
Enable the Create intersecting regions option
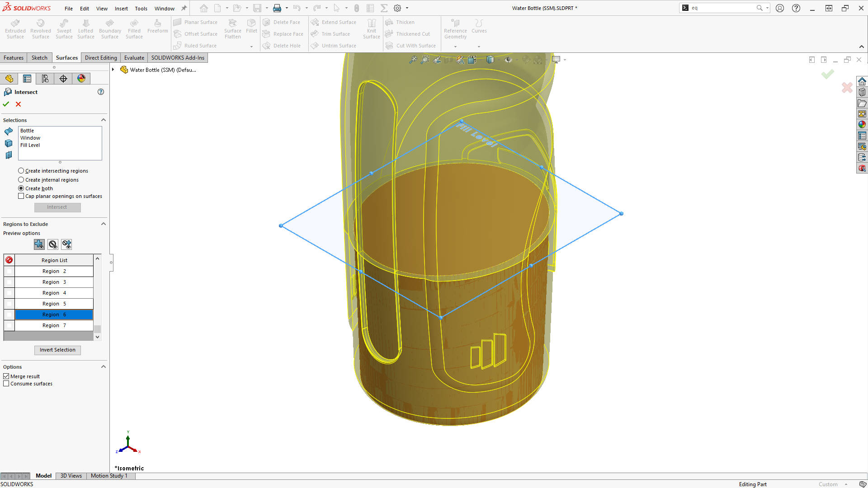pyautogui.click(x=21, y=170)
